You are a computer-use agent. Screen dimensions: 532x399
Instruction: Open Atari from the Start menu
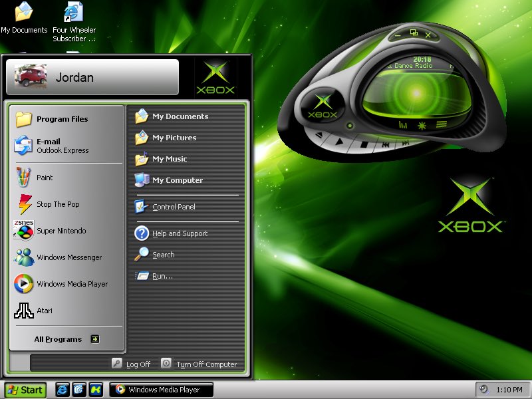pyautogui.click(x=44, y=311)
